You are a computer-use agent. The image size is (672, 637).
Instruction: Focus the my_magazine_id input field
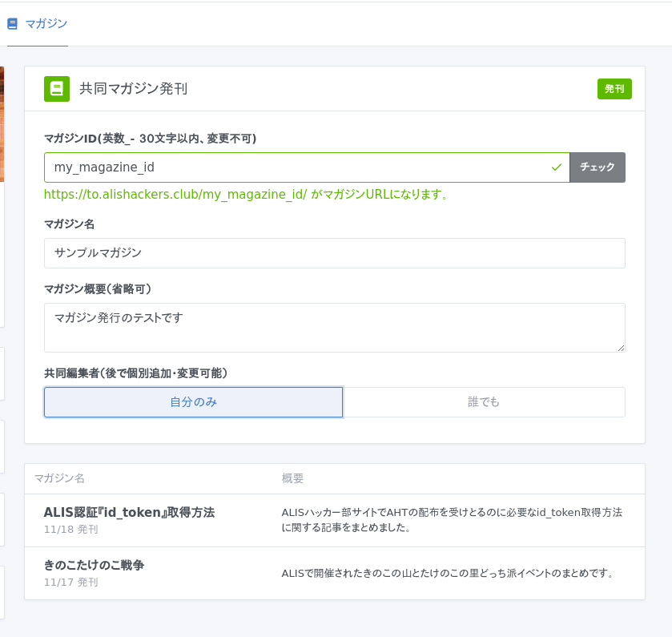[x=296, y=167]
